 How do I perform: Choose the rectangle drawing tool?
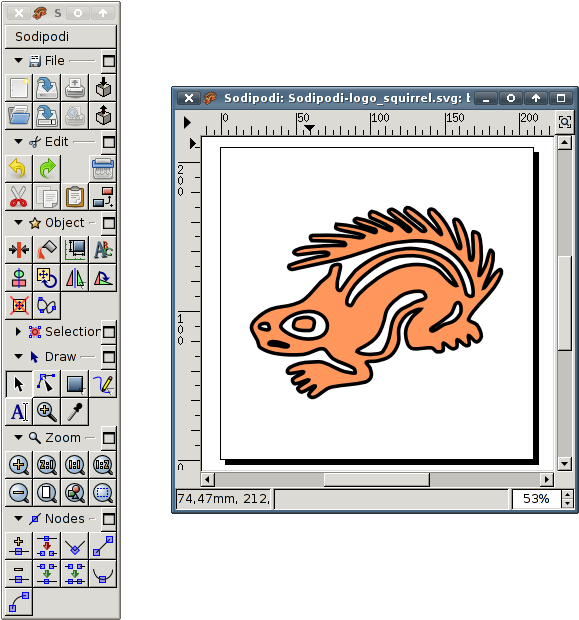tap(75, 384)
